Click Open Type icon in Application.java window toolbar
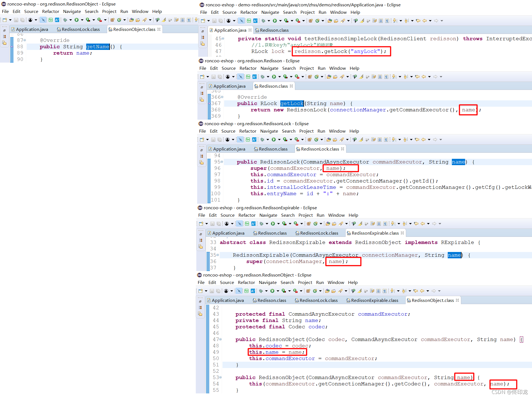This screenshot has height=397, width=532. pyautogui.click(x=330, y=21)
